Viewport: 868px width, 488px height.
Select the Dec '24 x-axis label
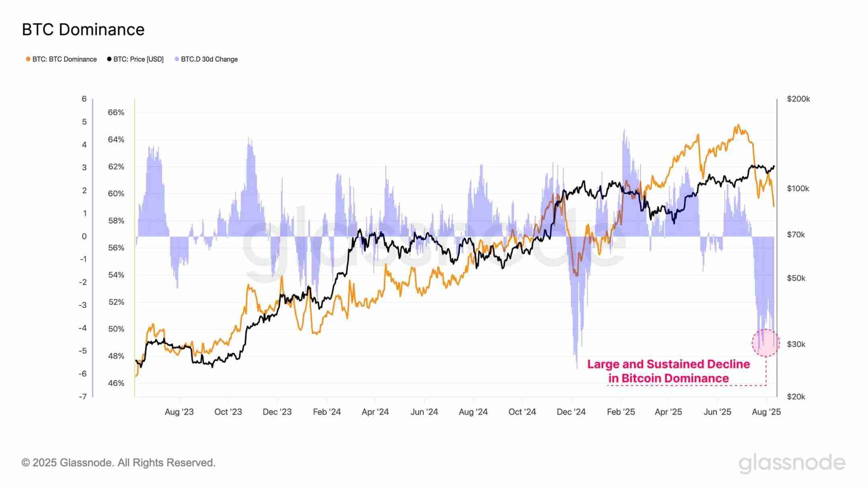[571, 412]
